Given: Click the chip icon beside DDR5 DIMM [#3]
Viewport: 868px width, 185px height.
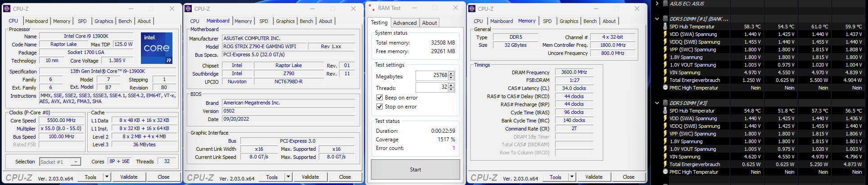Looking at the screenshot, I should [665, 103].
